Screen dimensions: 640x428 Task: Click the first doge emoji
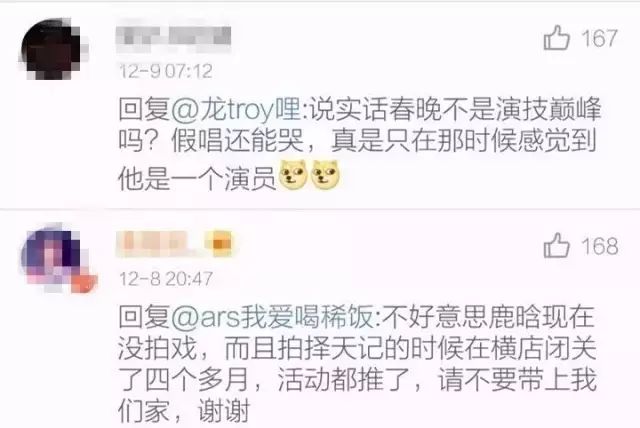pyautogui.click(x=293, y=176)
